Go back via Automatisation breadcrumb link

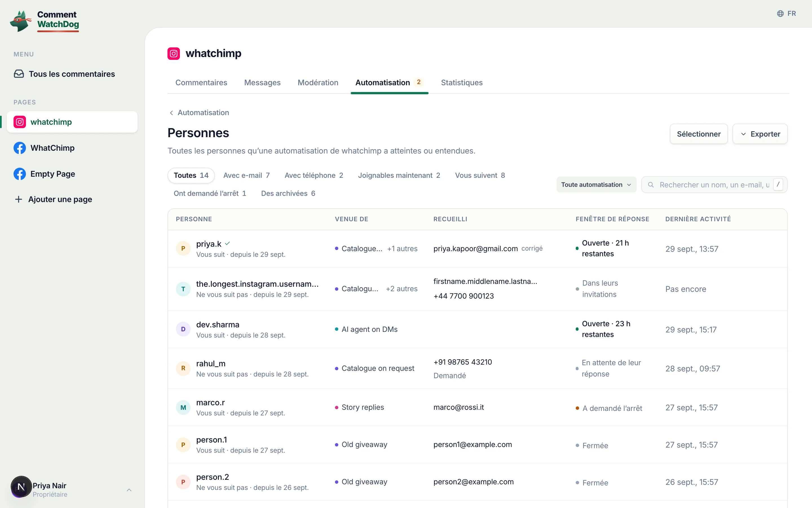[x=203, y=113]
